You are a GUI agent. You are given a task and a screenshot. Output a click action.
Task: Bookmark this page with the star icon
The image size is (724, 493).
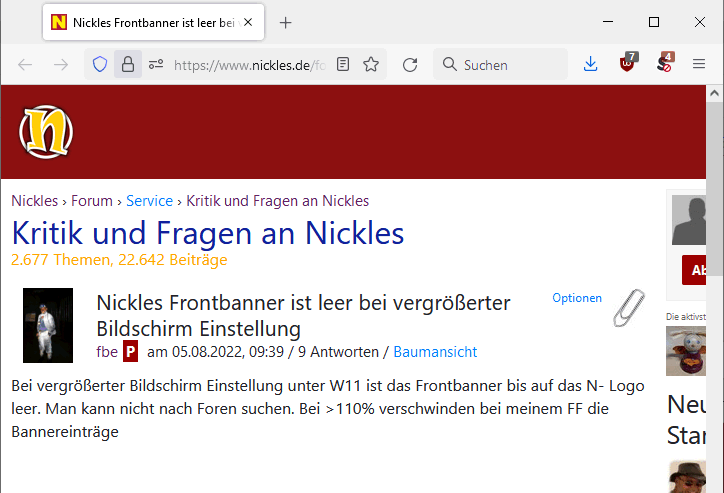point(371,65)
